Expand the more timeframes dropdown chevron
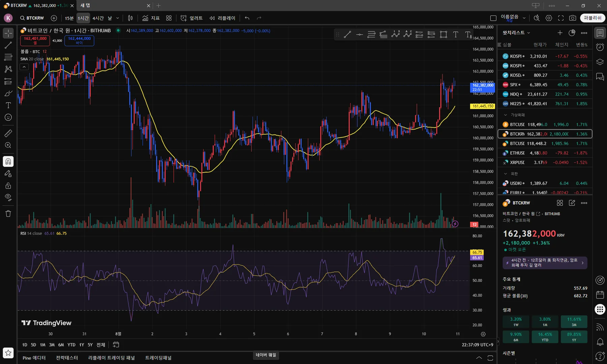Image resolution: width=607 pixels, height=364 pixels. click(x=118, y=18)
